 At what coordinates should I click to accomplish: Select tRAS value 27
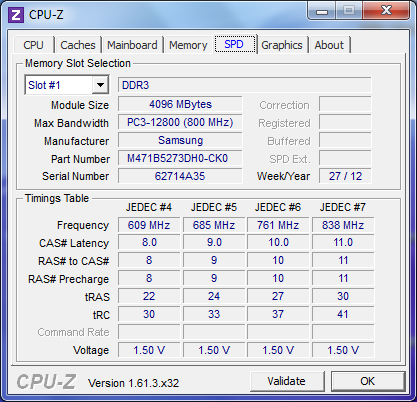click(278, 296)
